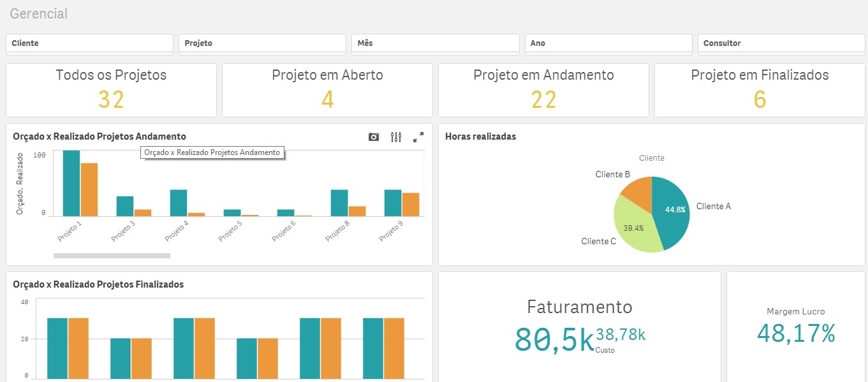Open the exploration menu sliders icon
The height and width of the screenshot is (382, 868).
point(396,137)
